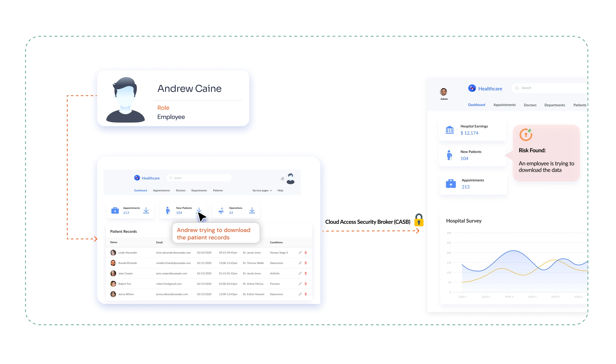Open the Service pages dropdown
The image size is (616, 364).
[x=261, y=190]
